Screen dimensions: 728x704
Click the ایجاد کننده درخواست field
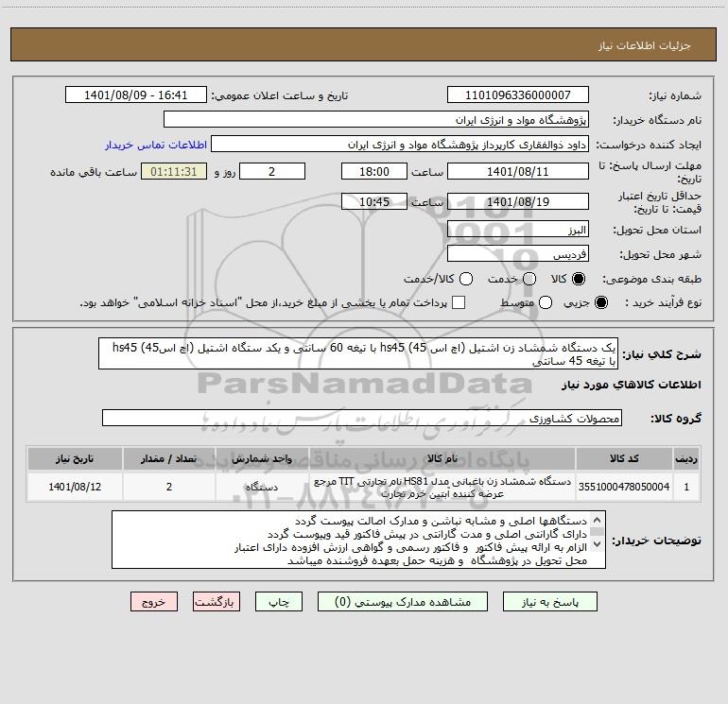click(400, 144)
